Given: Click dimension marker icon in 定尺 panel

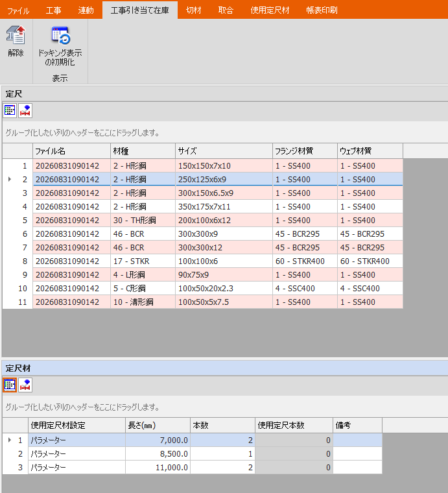Looking at the screenshot, I should tap(25, 110).
